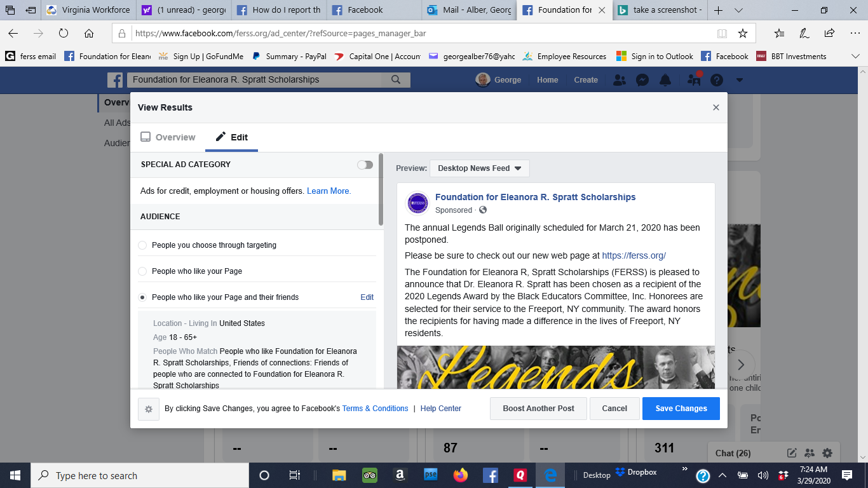Click the Cancel button
The image size is (868, 488).
click(x=614, y=409)
